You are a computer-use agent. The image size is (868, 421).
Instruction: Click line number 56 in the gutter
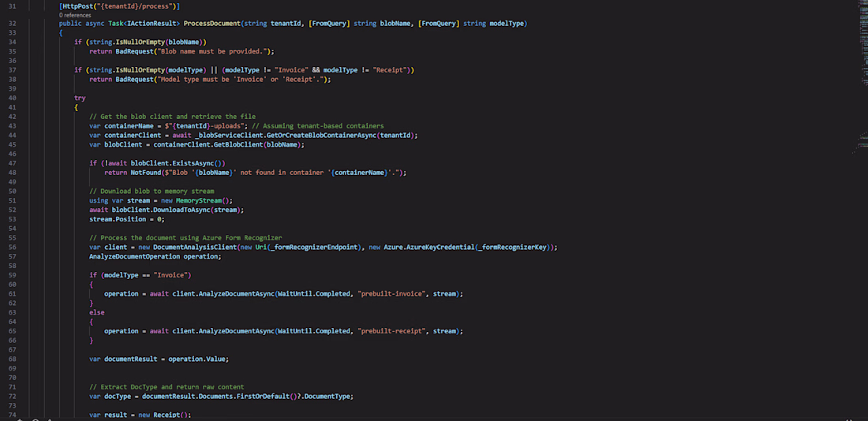coord(12,248)
